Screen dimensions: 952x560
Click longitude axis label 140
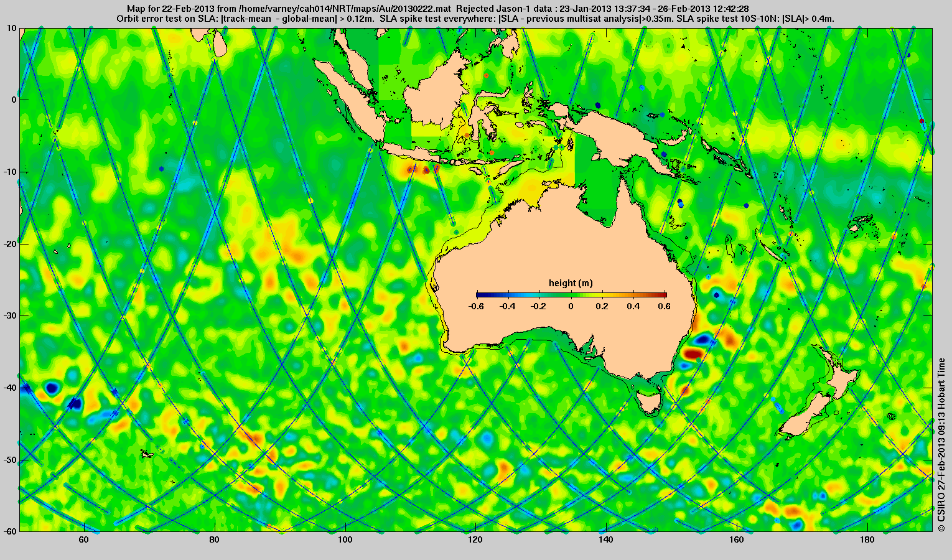(605, 540)
